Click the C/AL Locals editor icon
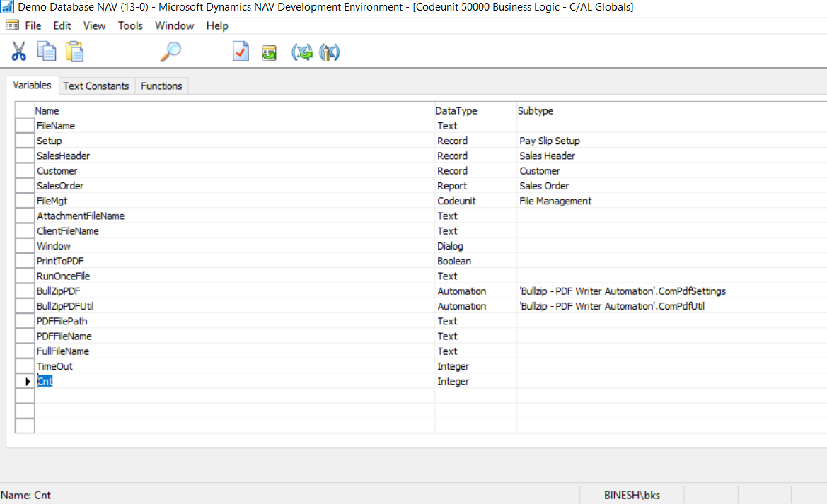Screen dimensions: 827x504 (329, 52)
